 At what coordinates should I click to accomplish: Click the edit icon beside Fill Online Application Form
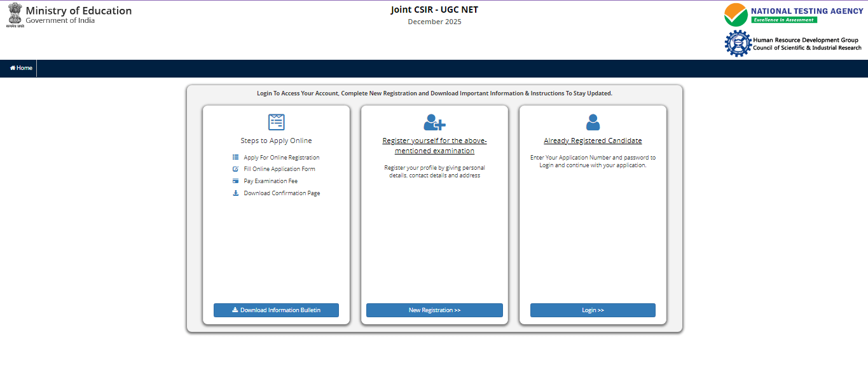[235, 169]
